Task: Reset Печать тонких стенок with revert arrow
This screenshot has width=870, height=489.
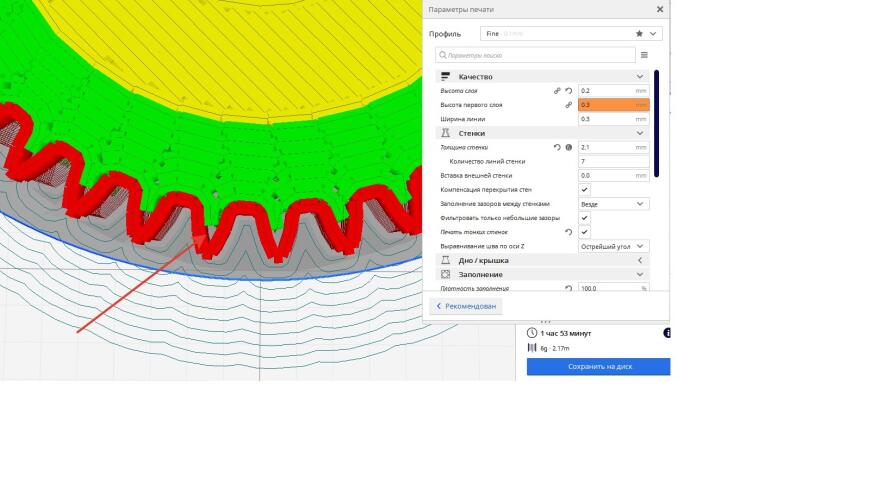Action: [x=569, y=232]
